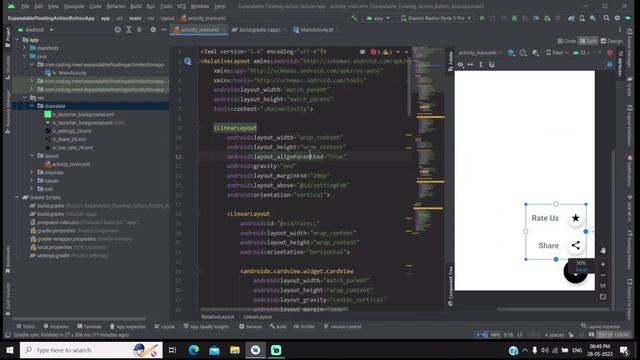Open activity_main.xml dropdown in design toolbar
The height and width of the screenshot is (360, 640).
(x=480, y=53)
